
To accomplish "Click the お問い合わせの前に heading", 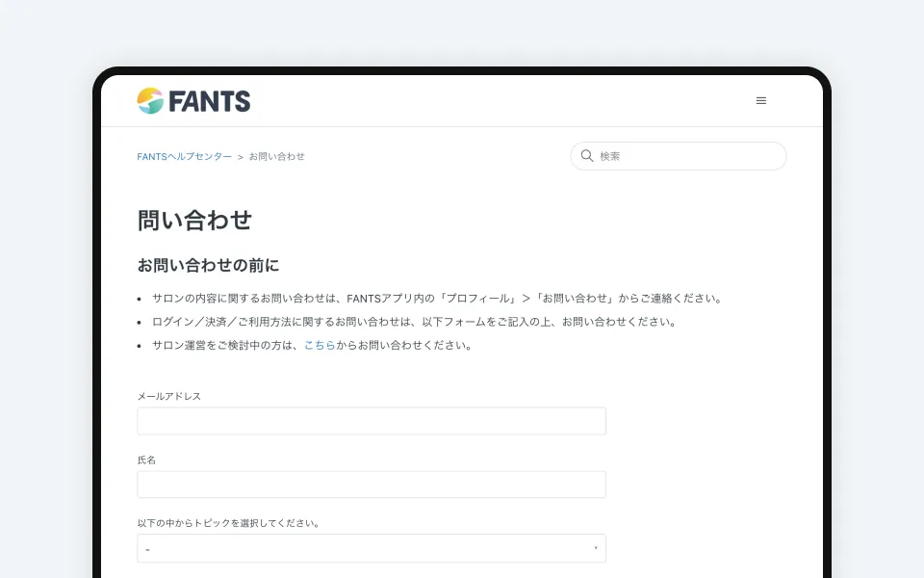I will pyautogui.click(x=208, y=266).
